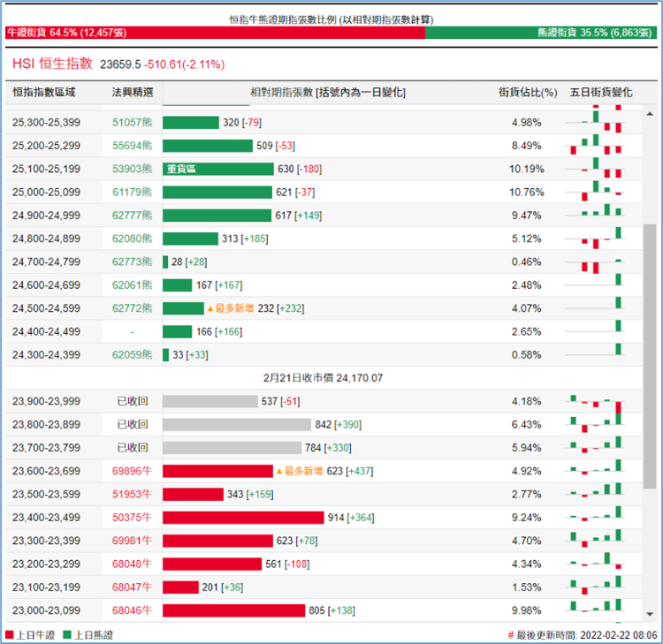Click the 法興精選 column header
Screen dimensions: 663x644
pos(133,92)
